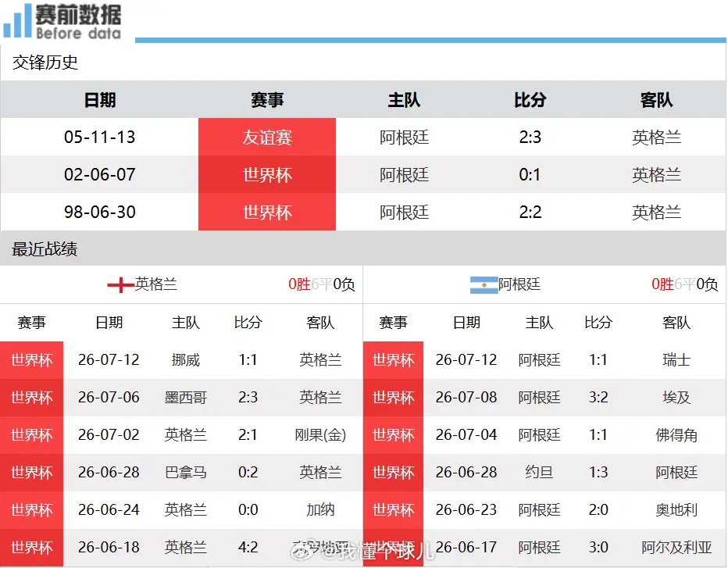Screen dimensions: 728x568
Task: Select the date 26-07-04
Action: [x=466, y=434]
